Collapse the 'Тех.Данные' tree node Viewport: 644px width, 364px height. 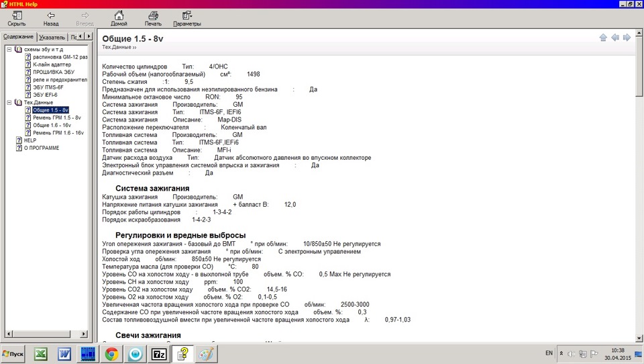[x=9, y=102]
